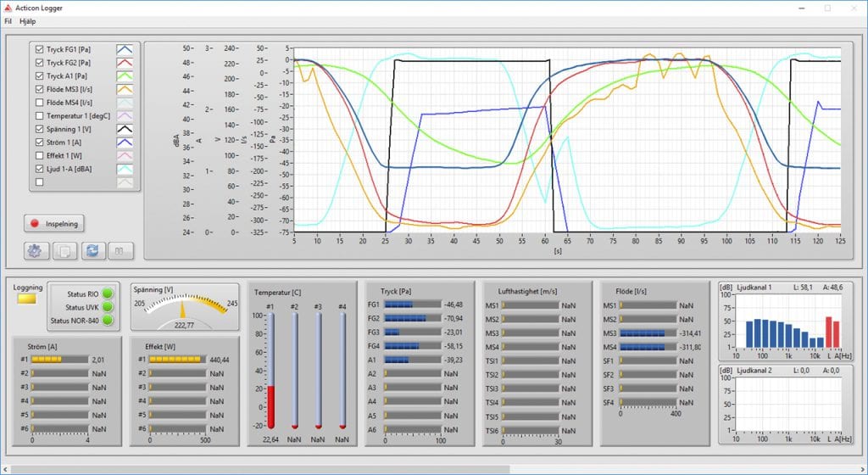
Task: Click the Effekt #1 yellow bar
Action: point(177,360)
